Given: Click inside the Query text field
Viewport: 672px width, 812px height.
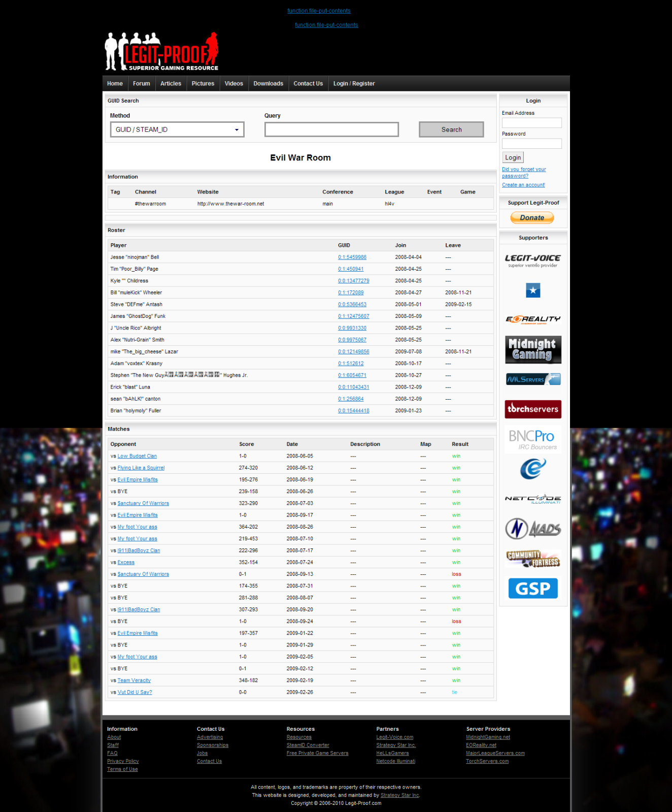Looking at the screenshot, I should (x=331, y=129).
